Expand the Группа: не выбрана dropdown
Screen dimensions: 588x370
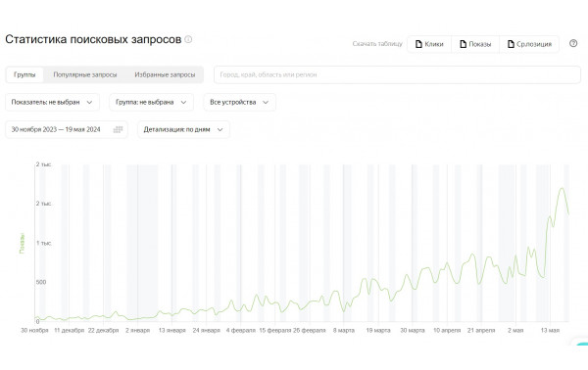point(151,102)
